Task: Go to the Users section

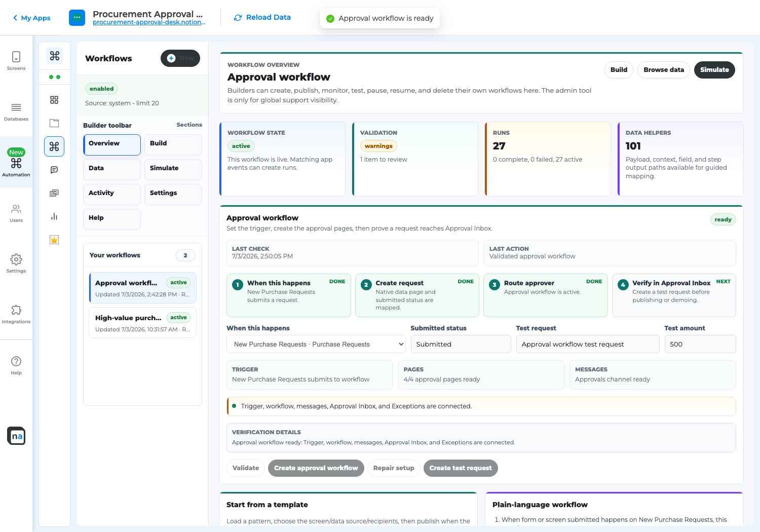Action: [x=16, y=213]
